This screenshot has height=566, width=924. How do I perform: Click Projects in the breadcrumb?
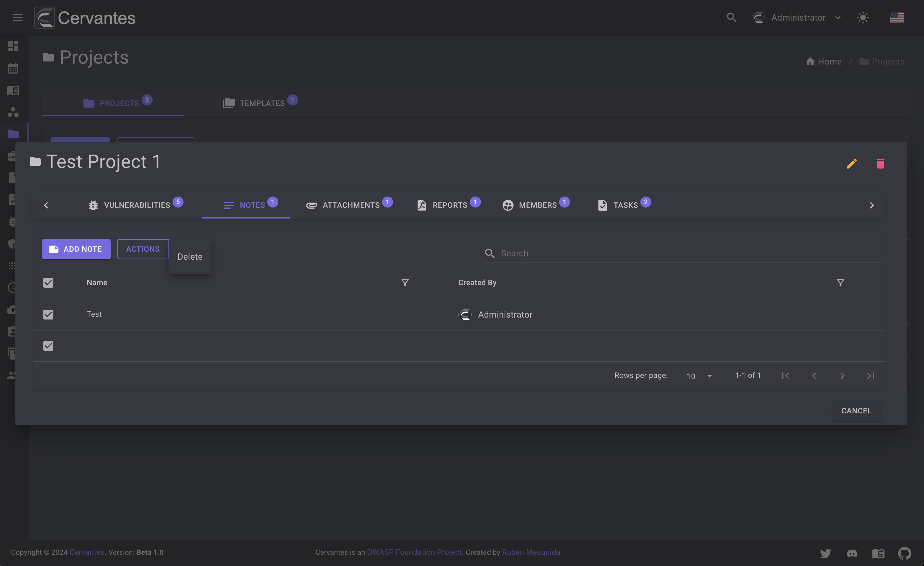882,61
